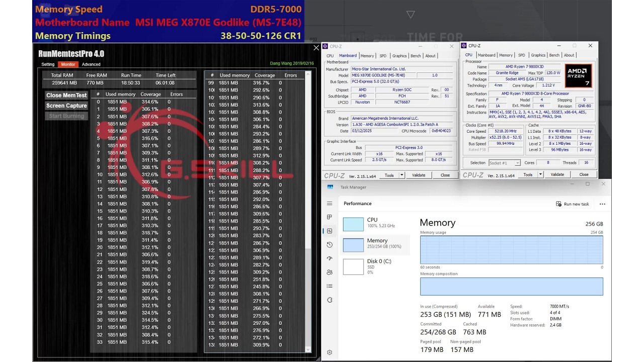Click Start Burning button in RunMemtestPro
Screen dimensions: 644x362
click(x=66, y=116)
